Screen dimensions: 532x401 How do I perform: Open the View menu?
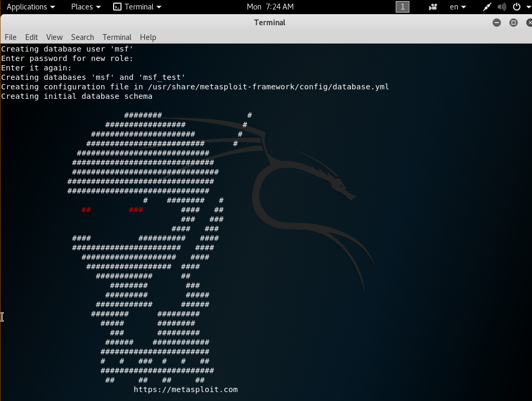54,37
